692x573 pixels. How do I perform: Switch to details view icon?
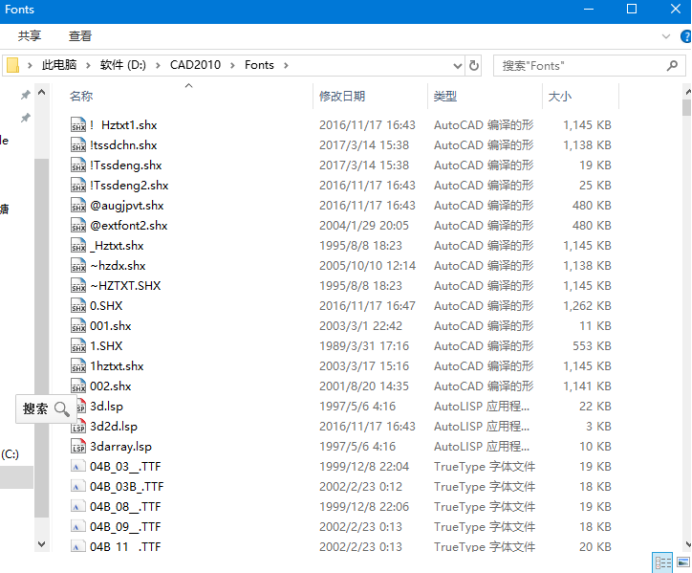(662, 562)
